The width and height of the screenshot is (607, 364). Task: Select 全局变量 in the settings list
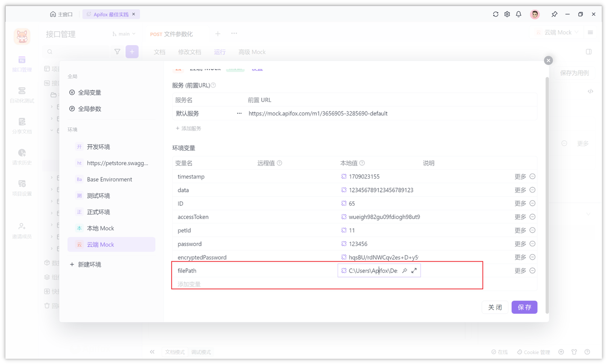pyautogui.click(x=111, y=92)
